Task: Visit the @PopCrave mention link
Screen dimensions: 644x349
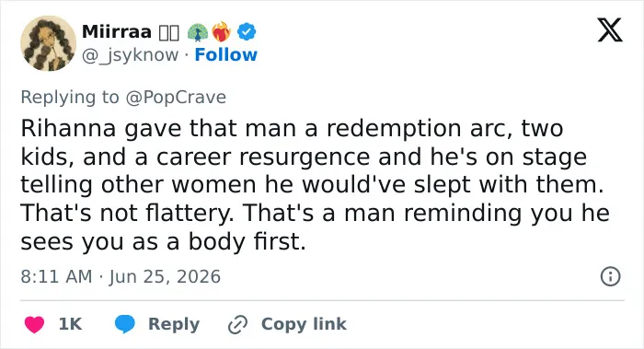Action: point(176,98)
